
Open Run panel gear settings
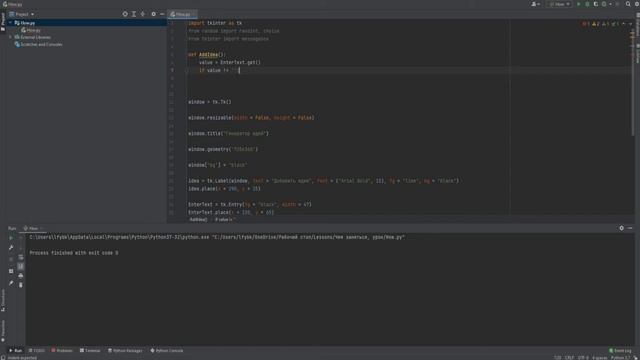[621, 228]
